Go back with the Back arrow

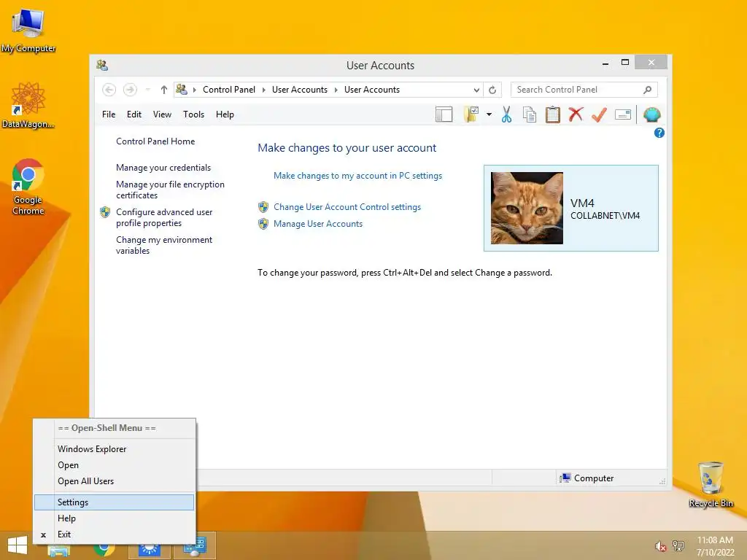(109, 90)
